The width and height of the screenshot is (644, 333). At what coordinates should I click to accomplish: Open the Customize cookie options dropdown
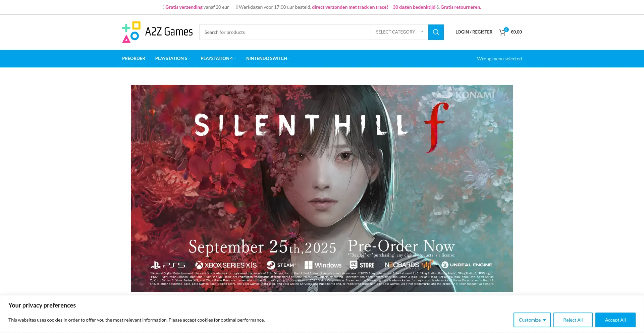click(x=532, y=320)
